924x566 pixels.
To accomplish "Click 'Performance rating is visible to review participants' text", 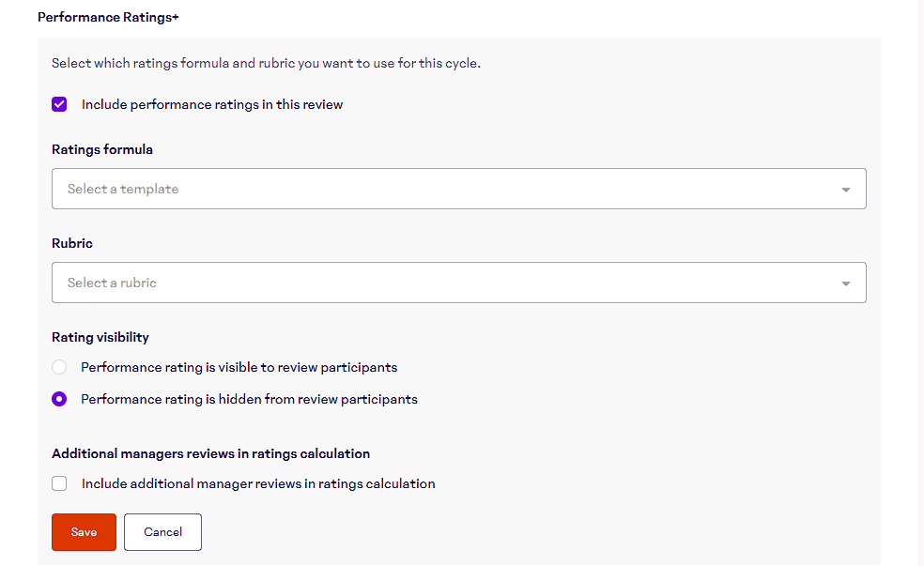I will point(239,367).
